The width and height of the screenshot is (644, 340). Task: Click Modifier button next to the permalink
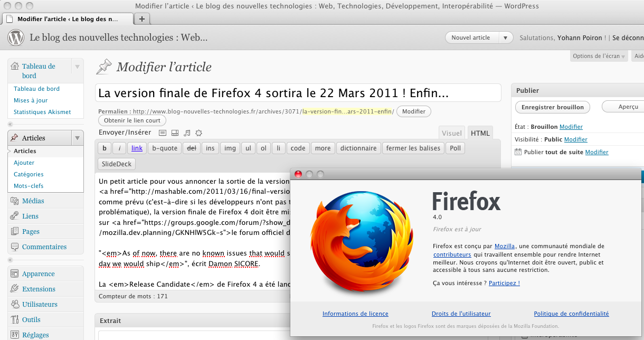414,111
